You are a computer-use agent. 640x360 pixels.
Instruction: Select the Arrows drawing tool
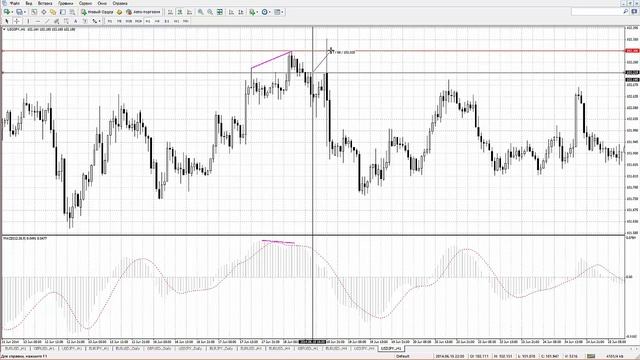tap(94, 21)
